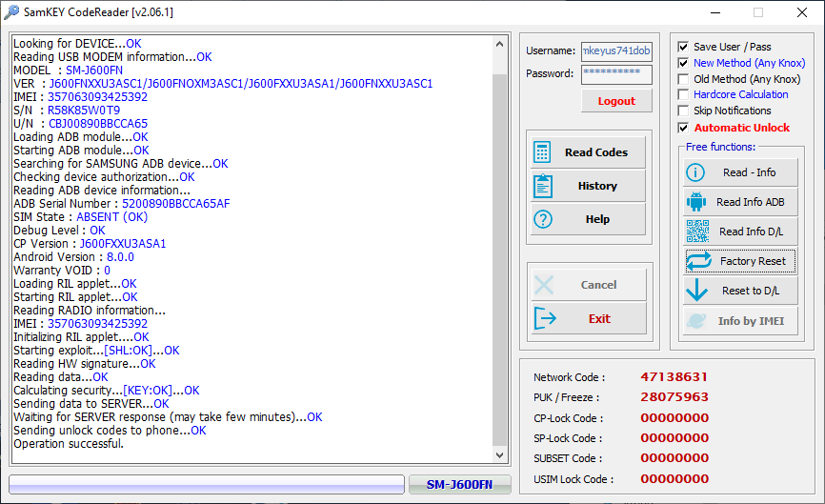Toggle the Save User / Pass checkbox

[683, 47]
